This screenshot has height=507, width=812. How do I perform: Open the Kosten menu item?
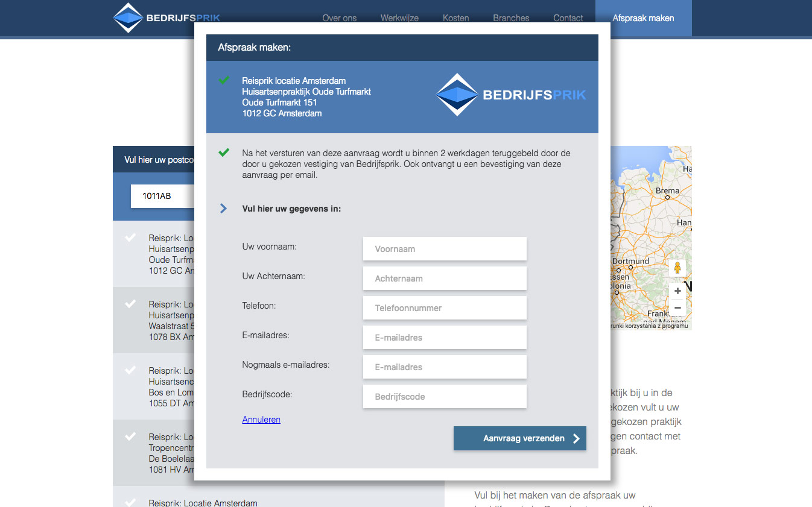tap(455, 18)
